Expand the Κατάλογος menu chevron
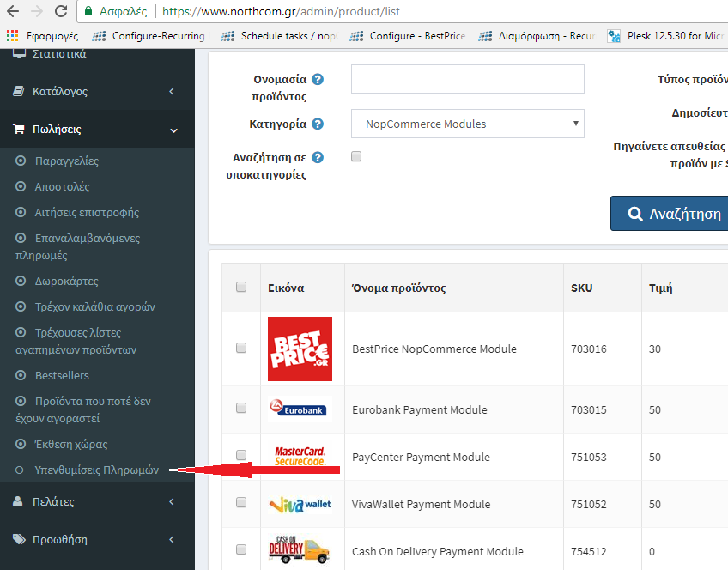The height and width of the screenshot is (570, 728). (172, 92)
